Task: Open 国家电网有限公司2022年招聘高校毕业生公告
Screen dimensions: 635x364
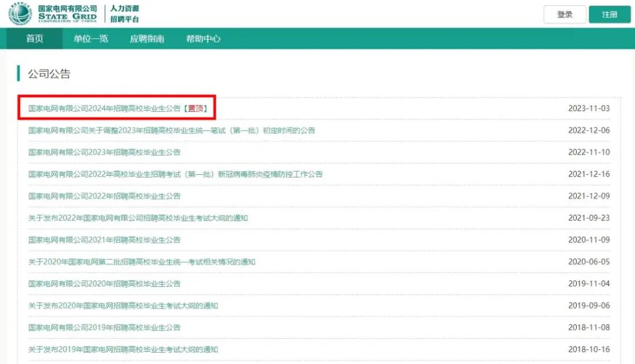Action: point(105,196)
